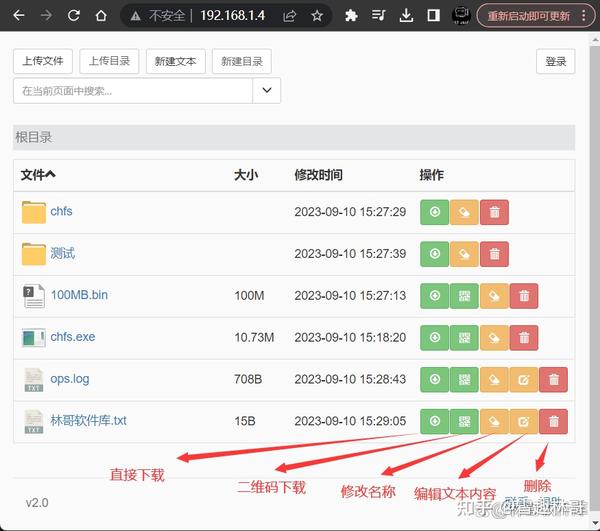
Task: Download chfs.exe directly
Action: 434,337
